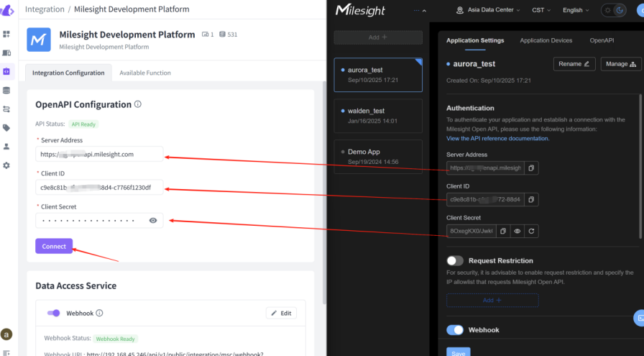Viewport: 644px width, 356px height.
Task: Click the Client Secret field in Milesight panel
Action: [471, 232]
